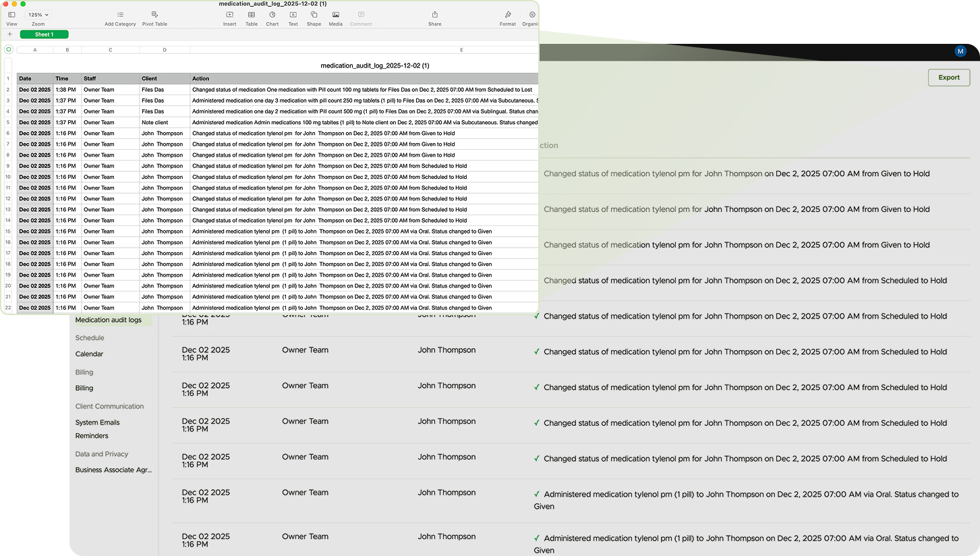Click the Table toolbar icon
The height and width of the screenshot is (556, 980).
pos(251,15)
